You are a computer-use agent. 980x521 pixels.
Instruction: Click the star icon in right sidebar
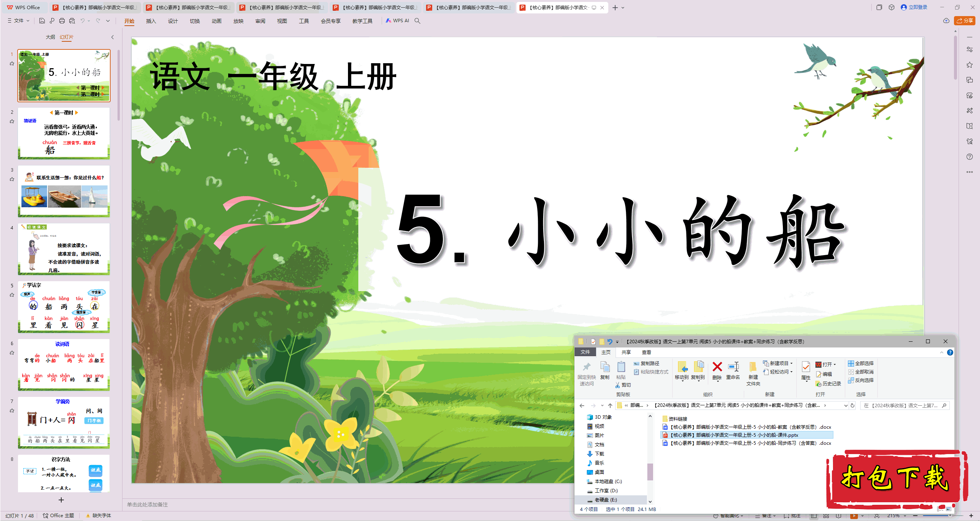point(970,65)
